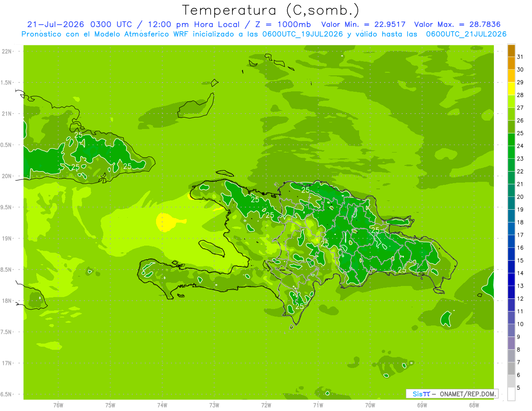The height and width of the screenshot is (411, 532).
Task: Click the legend value 12
Action: tap(520, 298)
